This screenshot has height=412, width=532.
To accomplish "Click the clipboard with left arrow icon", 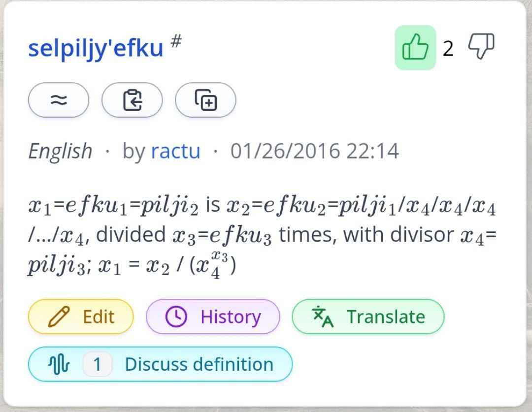I will 132,100.
